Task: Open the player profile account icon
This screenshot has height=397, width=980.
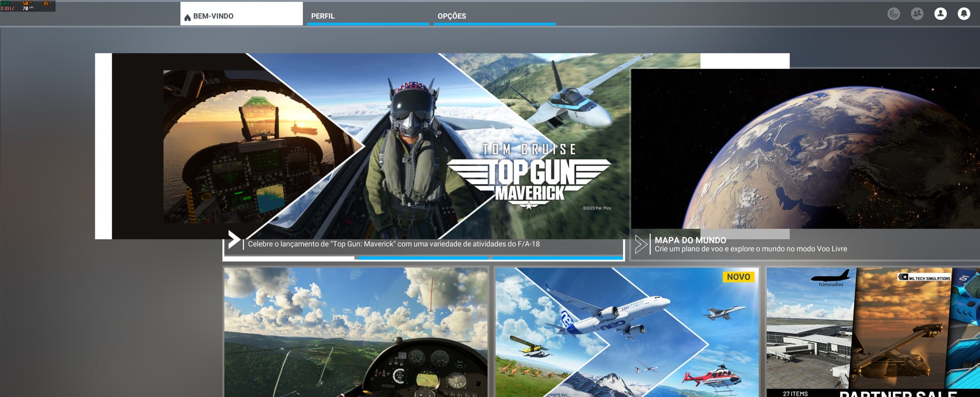Action: coord(940,14)
